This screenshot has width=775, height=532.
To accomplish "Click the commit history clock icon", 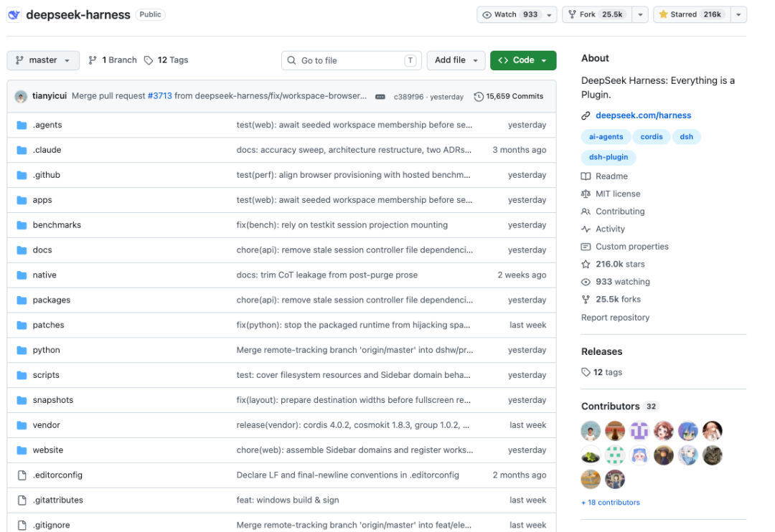I will pyautogui.click(x=479, y=97).
